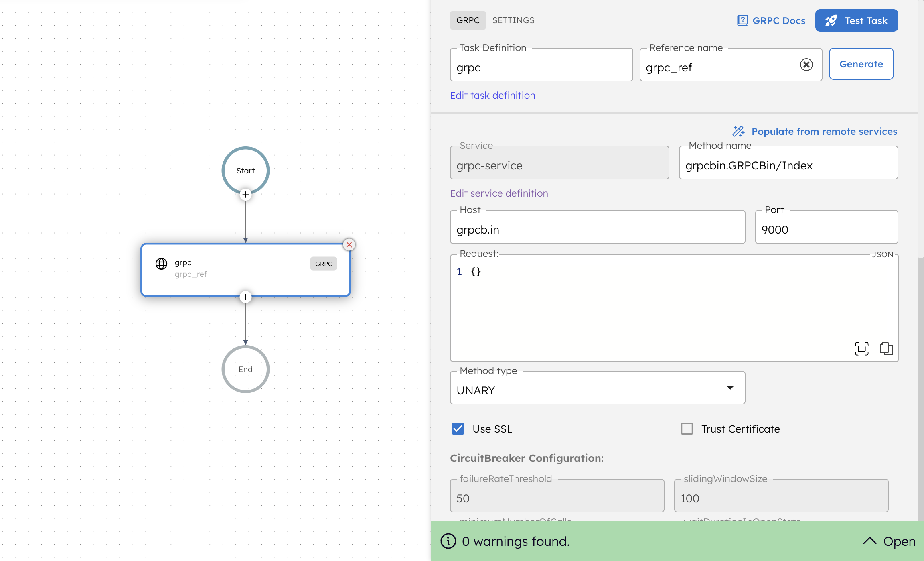924x561 pixels.
Task: Click the CircuitBreaker Configuration heading
Action: (x=527, y=458)
